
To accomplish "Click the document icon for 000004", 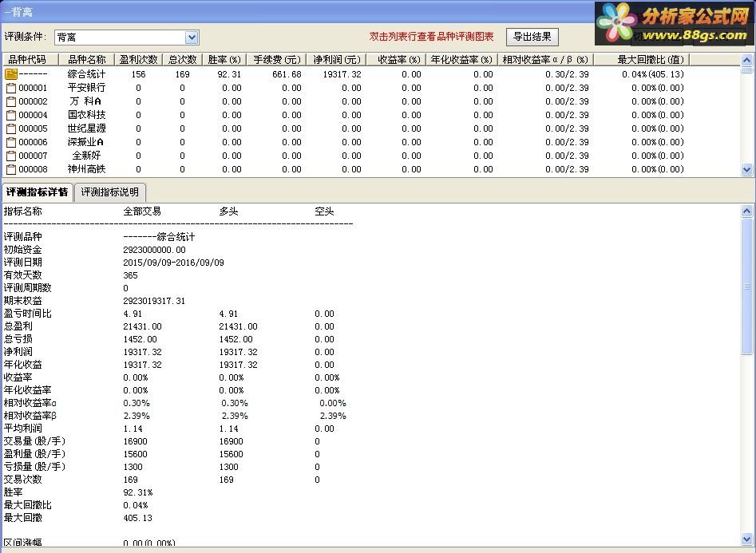I will tap(11, 115).
